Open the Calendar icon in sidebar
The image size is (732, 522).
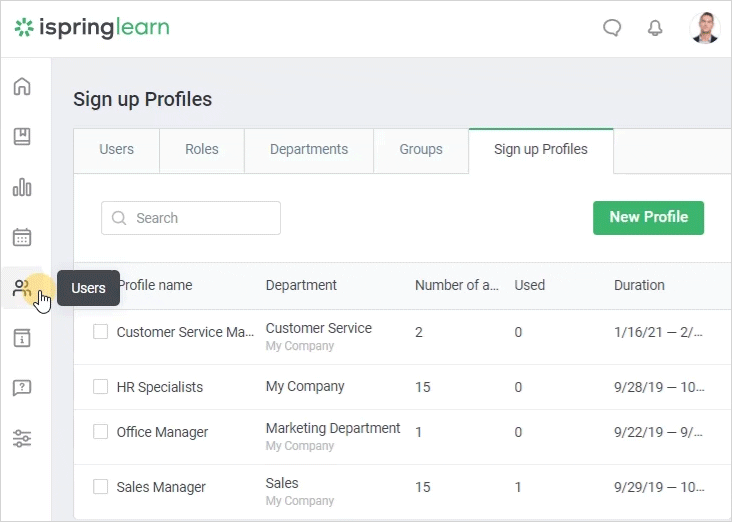[22, 237]
